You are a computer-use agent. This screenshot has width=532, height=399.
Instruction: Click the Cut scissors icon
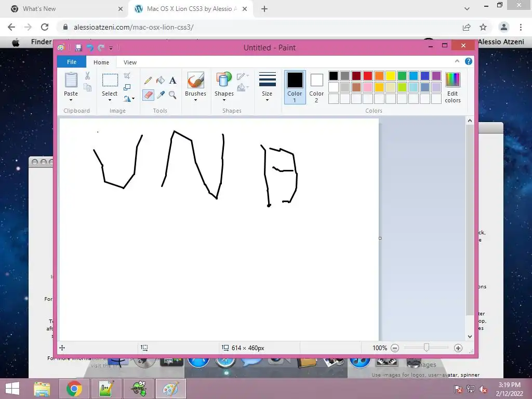[87, 76]
